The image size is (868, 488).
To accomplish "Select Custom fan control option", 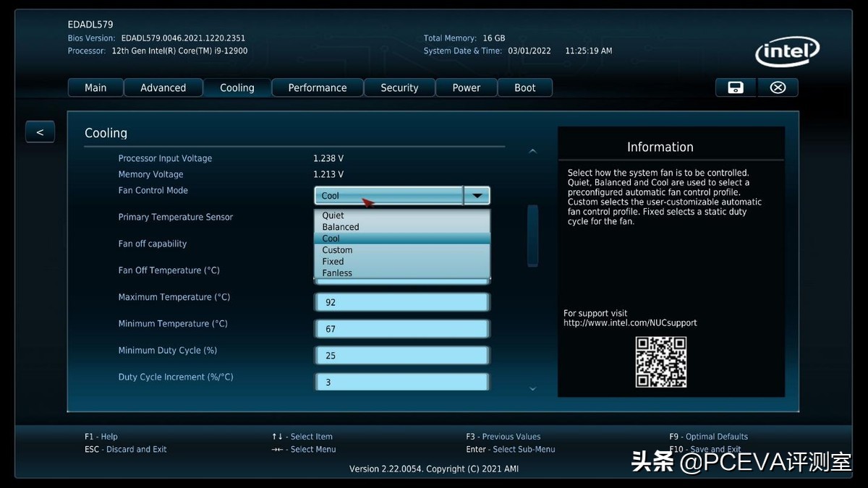I will coord(337,250).
